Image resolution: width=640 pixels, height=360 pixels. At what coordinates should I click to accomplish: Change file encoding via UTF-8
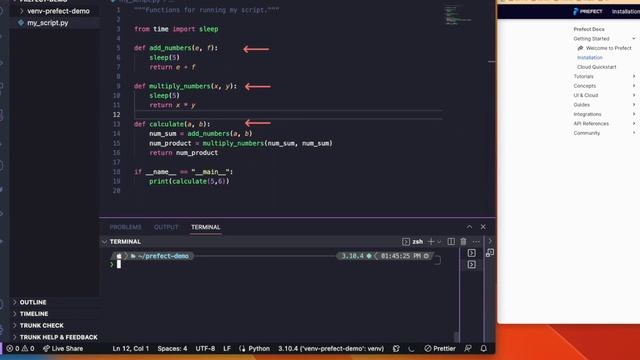[x=205, y=349]
